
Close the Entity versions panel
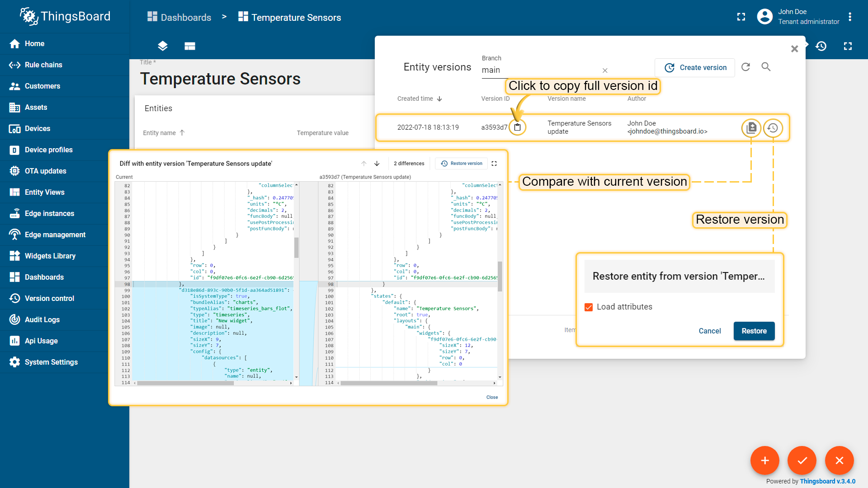[794, 49]
